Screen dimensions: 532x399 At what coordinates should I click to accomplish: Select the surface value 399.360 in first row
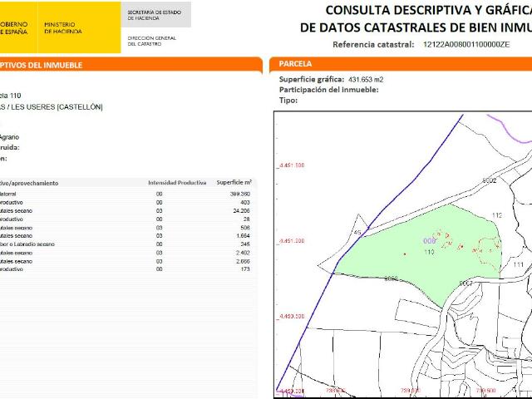coord(240,194)
